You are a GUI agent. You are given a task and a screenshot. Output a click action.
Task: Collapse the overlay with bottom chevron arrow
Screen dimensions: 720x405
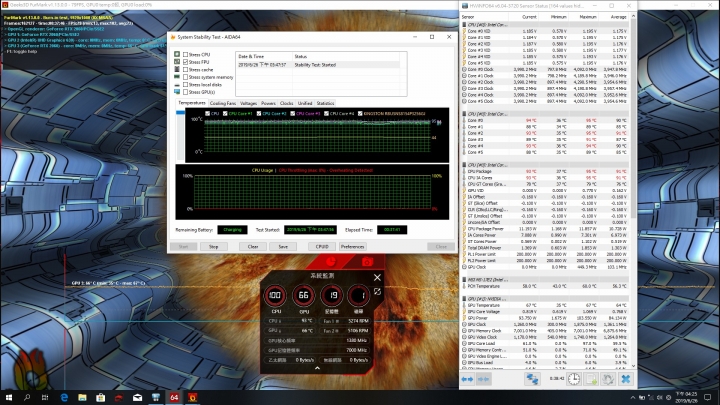click(317, 368)
